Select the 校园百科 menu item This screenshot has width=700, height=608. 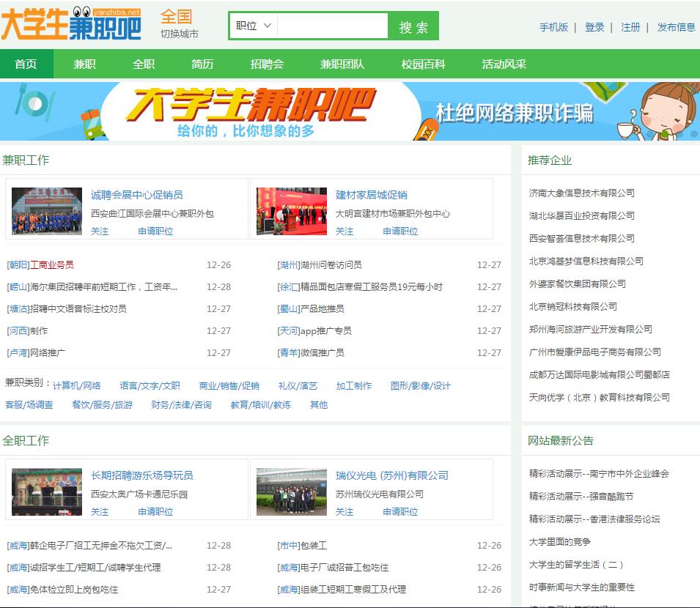(x=423, y=64)
